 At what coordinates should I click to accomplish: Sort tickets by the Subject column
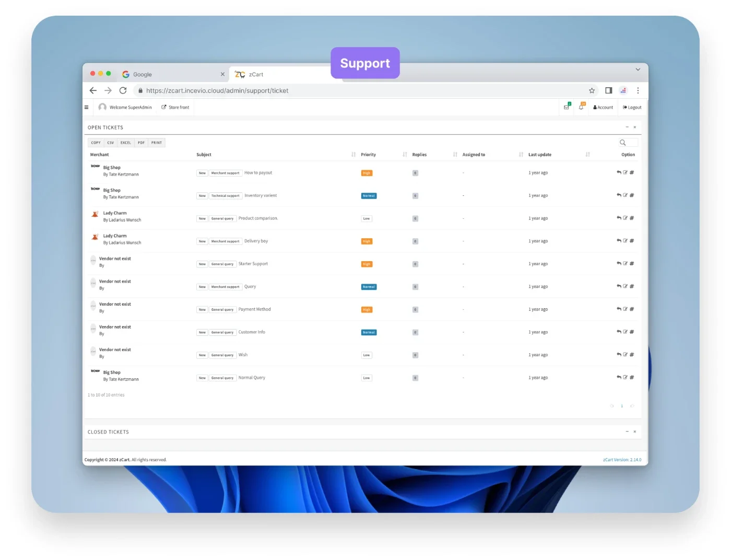click(353, 155)
